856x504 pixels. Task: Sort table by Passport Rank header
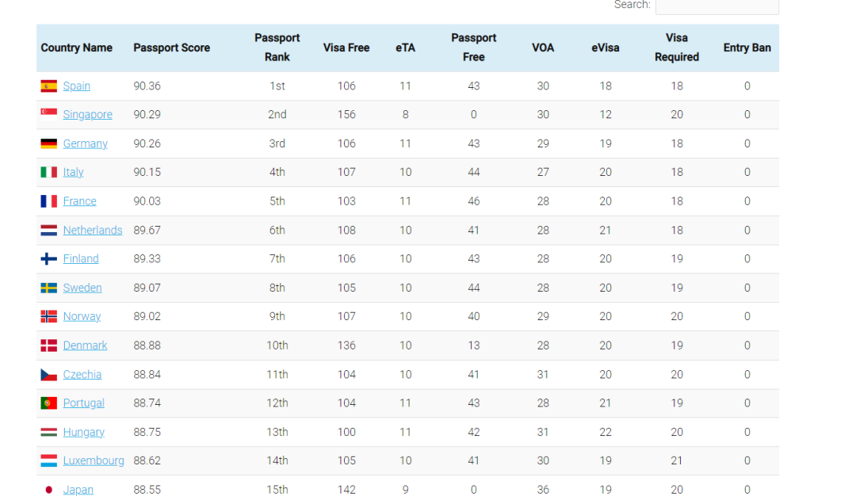pyautogui.click(x=277, y=48)
